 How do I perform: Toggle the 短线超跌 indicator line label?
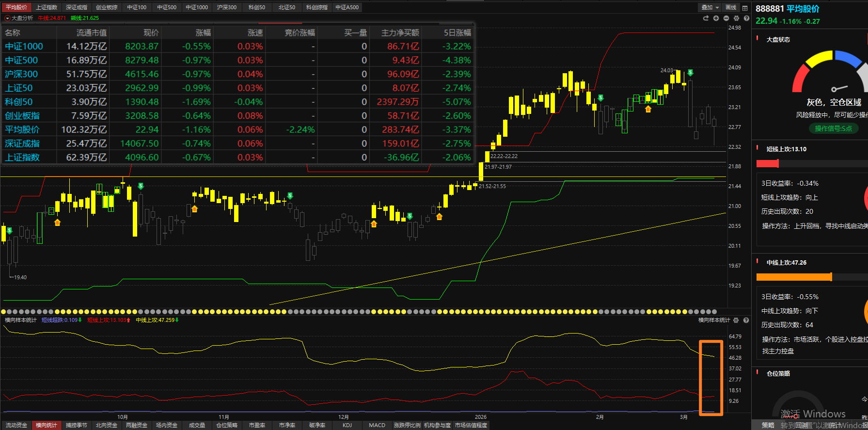point(60,320)
